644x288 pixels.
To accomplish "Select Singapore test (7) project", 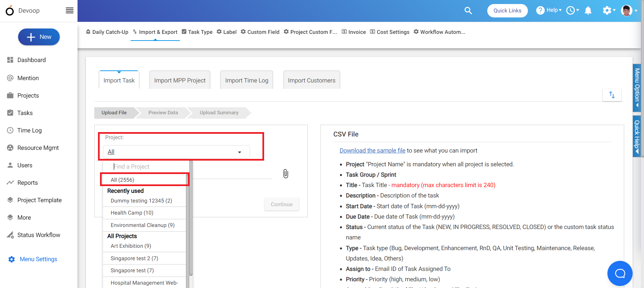I will [x=145, y=271].
